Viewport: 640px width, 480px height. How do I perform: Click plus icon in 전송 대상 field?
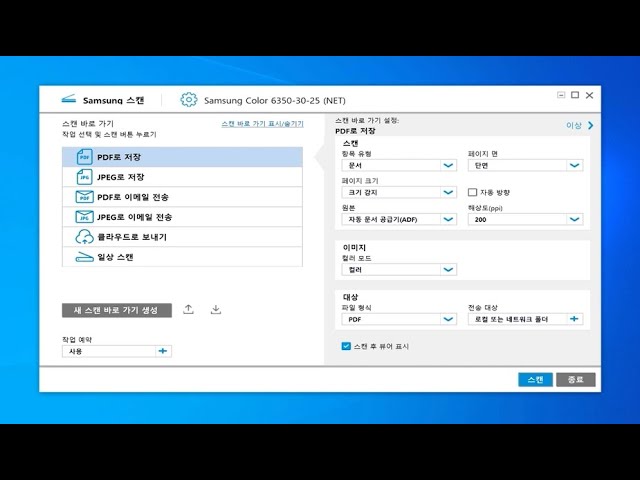(x=574, y=319)
